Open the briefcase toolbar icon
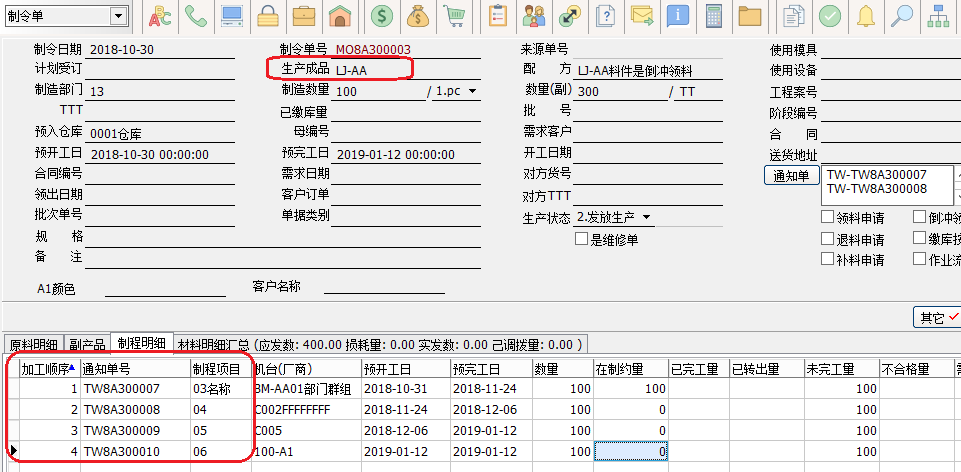961x472 pixels. (304, 16)
